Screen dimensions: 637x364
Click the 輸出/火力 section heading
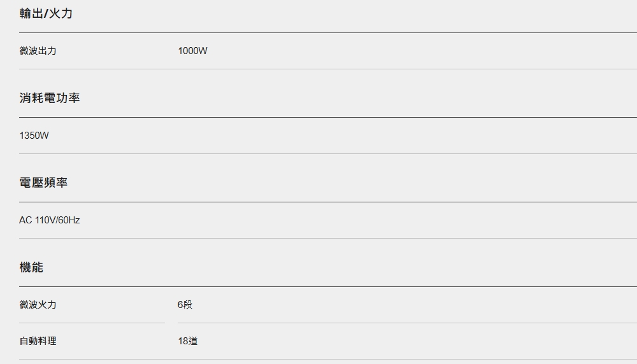click(46, 13)
